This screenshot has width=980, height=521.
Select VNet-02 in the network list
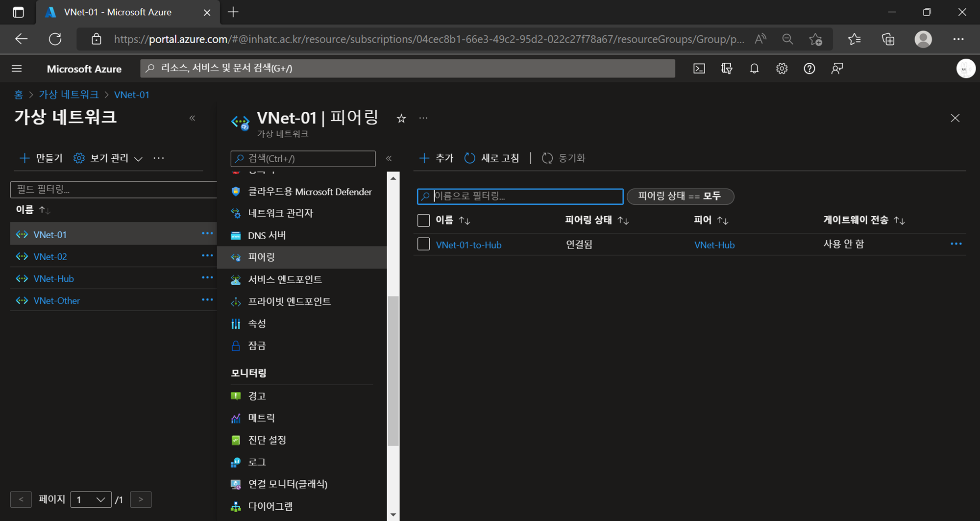pos(50,256)
